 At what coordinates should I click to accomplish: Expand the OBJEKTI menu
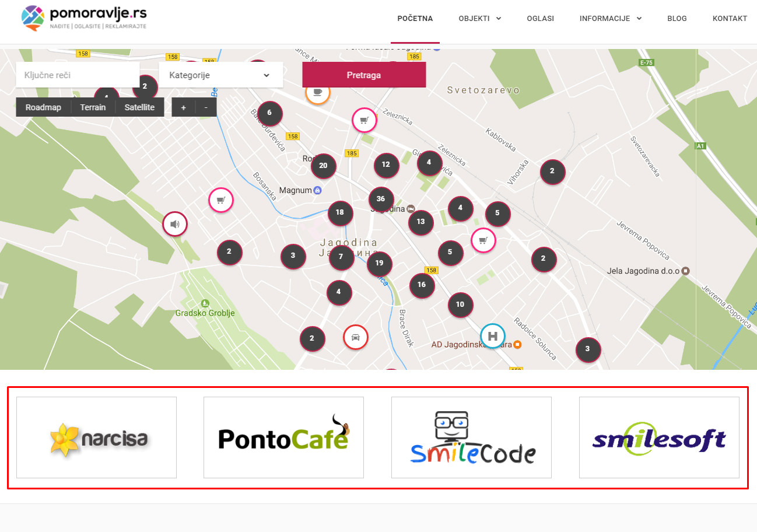[x=480, y=18]
